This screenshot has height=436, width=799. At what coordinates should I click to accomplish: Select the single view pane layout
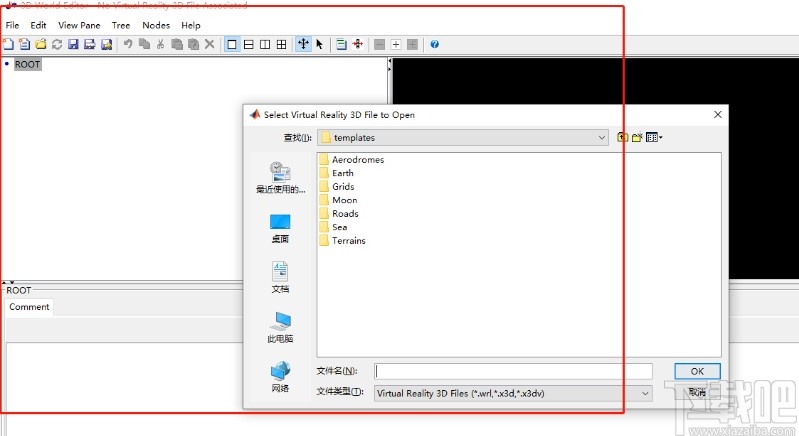232,44
